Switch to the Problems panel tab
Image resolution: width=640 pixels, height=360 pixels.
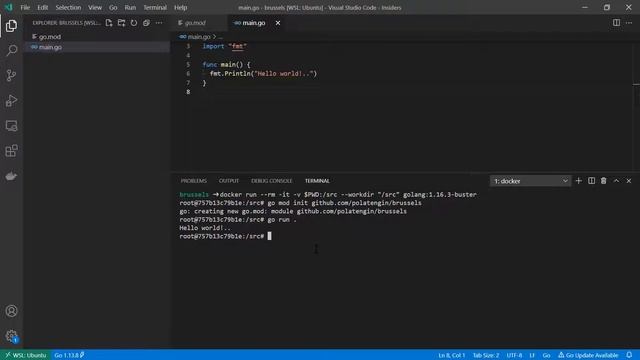[194, 181]
